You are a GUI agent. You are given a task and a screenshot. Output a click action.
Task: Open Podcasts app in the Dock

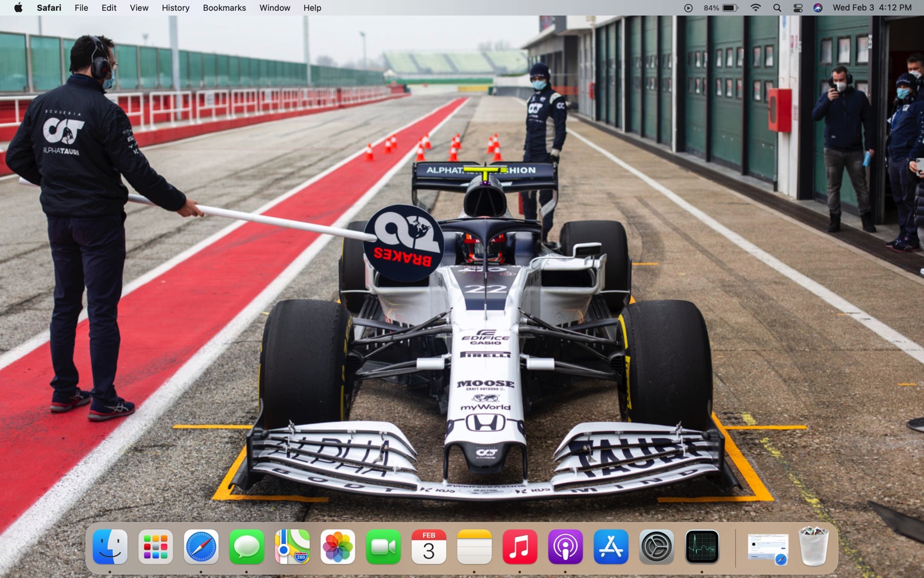(x=565, y=547)
